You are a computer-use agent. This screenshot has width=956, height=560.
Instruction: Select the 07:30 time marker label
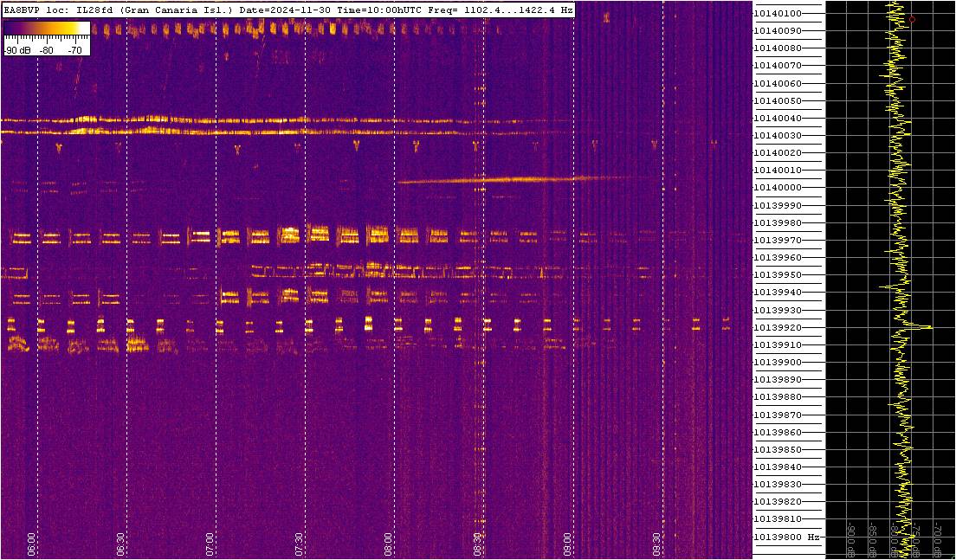click(299, 544)
